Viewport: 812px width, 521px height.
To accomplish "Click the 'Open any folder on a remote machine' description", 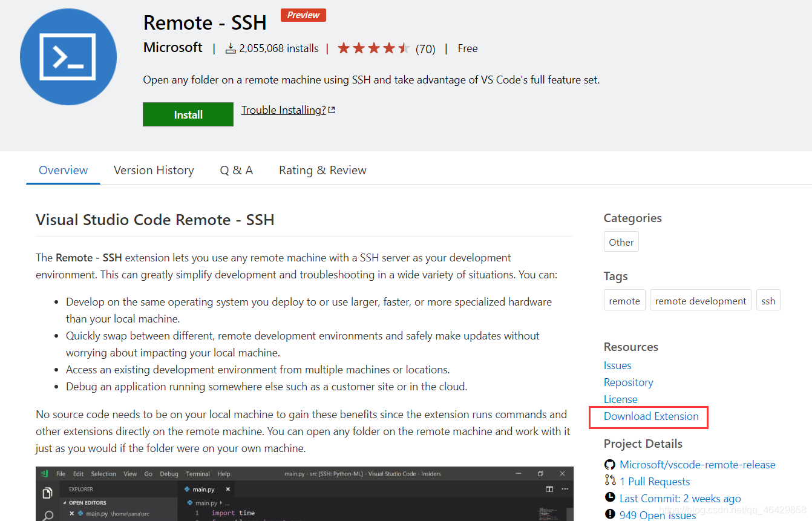I will coord(372,79).
